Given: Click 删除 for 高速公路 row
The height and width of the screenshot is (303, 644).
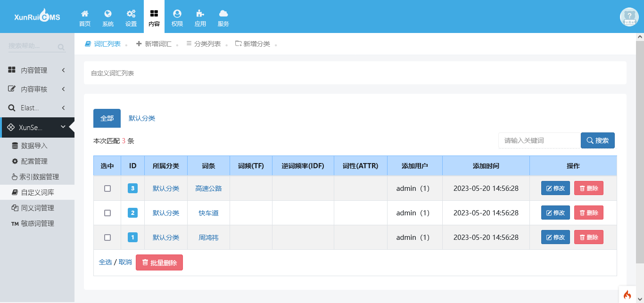Looking at the screenshot, I should (589, 188).
